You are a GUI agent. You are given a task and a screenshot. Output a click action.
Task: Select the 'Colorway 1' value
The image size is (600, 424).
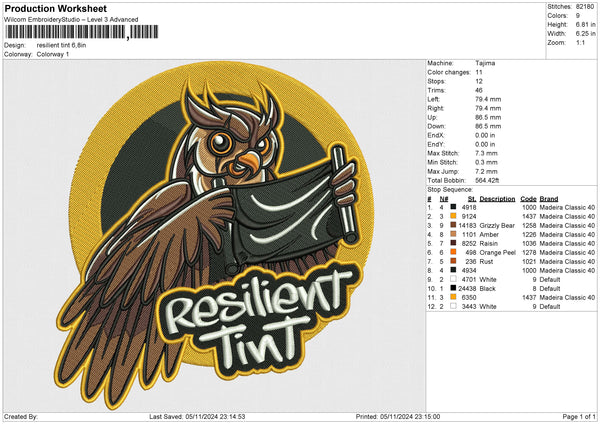53,54
